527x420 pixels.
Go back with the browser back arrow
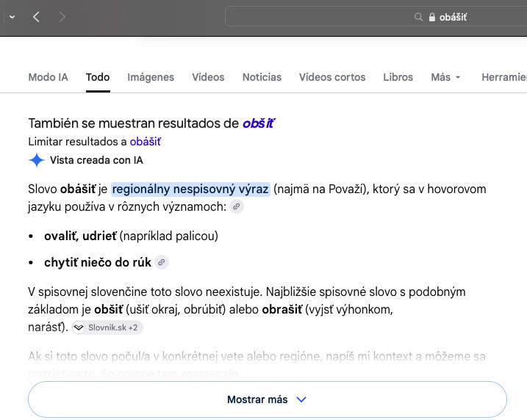[x=36, y=17]
